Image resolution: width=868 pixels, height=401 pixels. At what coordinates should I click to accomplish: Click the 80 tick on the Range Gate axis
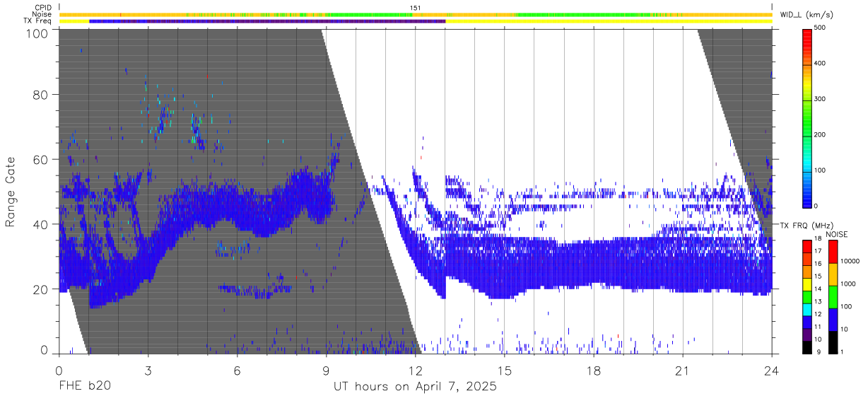42,94
